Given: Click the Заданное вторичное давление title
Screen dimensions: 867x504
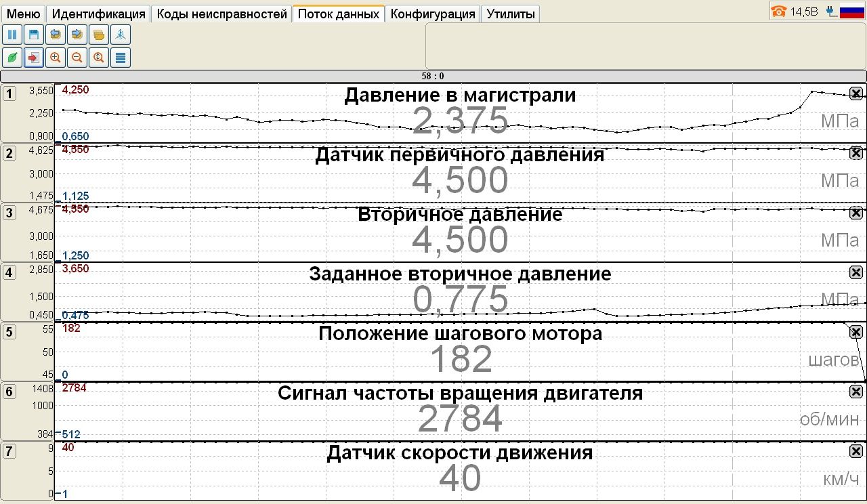Looking at the screenshot, I should point(460,274).
